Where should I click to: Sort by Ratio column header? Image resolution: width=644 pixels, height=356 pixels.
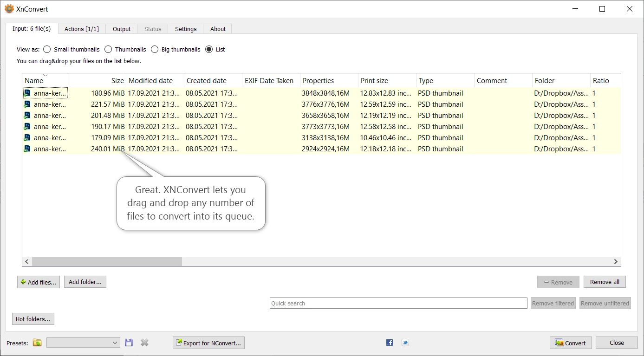tap(605, 80)
